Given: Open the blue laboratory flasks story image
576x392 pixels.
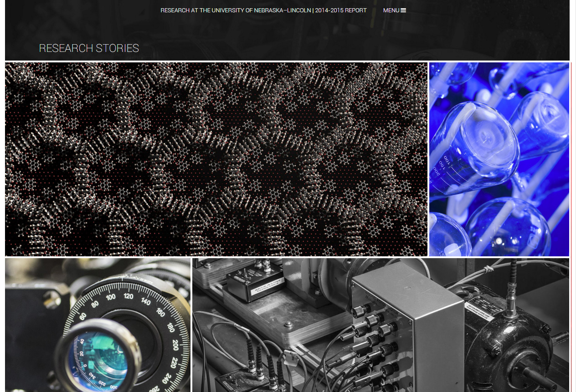Looking at the screenshot, I should pos(499,159).
